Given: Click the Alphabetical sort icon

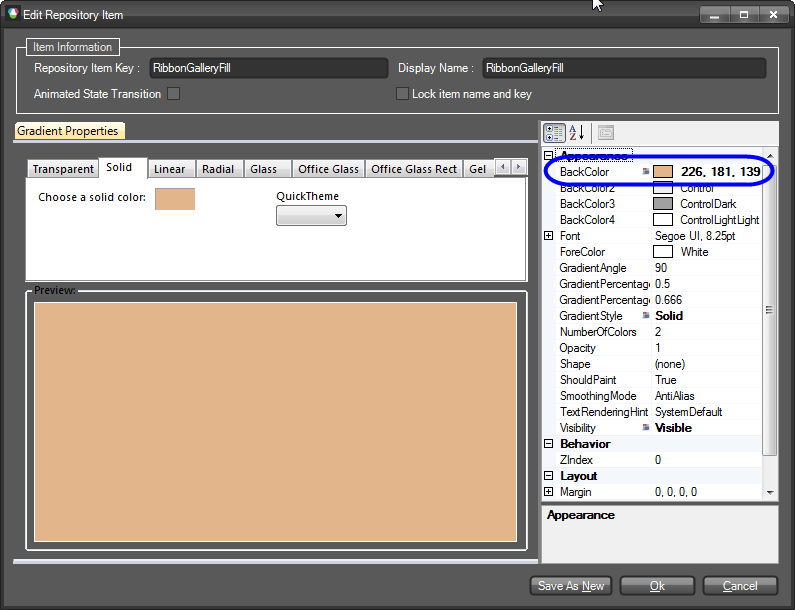Looking at the screenshot, I should (x=577, y=133).
